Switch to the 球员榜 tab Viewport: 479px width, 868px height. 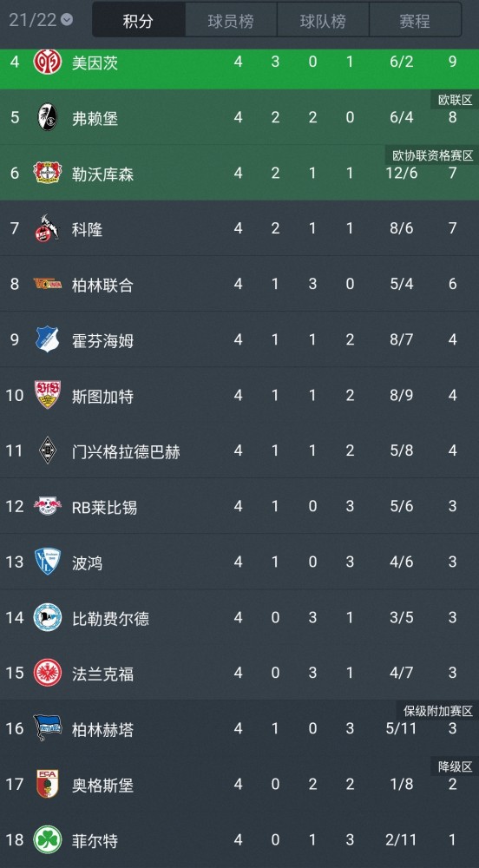click(231, 21)
